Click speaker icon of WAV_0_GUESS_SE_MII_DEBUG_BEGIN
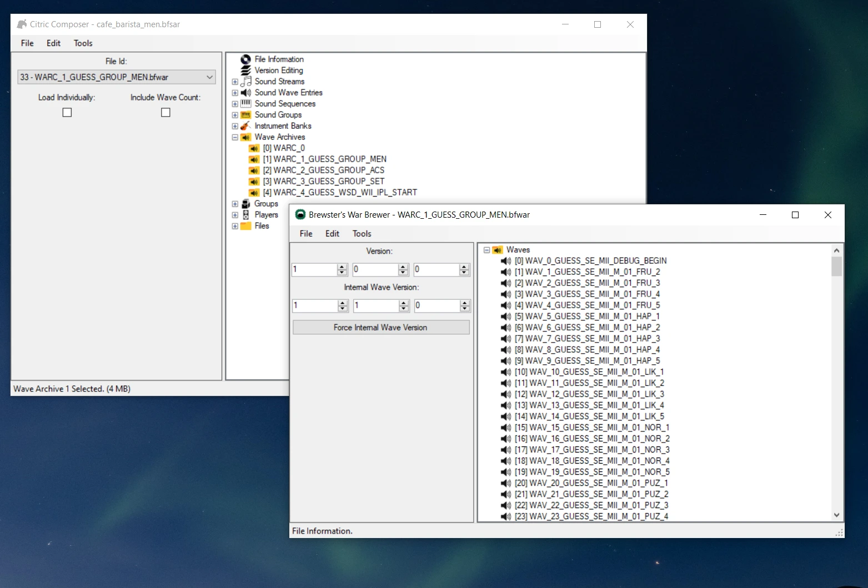868x588 pixels. point(506,261)
